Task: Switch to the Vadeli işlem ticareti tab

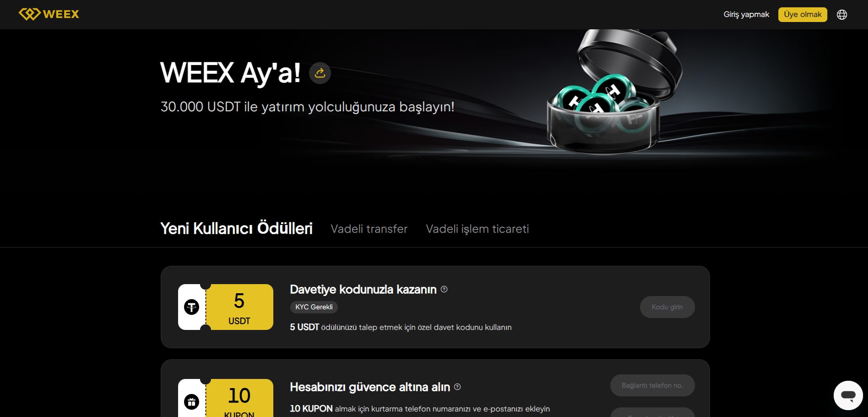Action: coord(477,229)
